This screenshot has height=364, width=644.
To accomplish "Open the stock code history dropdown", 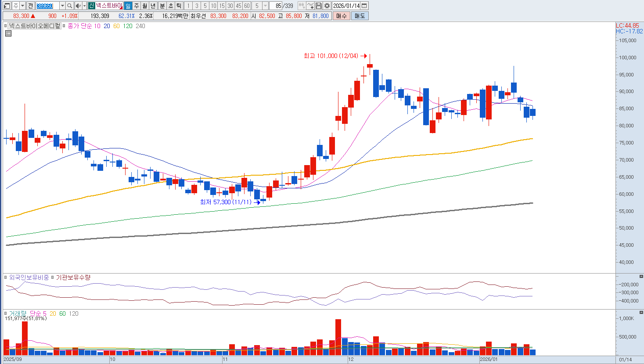I will (x=62, y=6).
